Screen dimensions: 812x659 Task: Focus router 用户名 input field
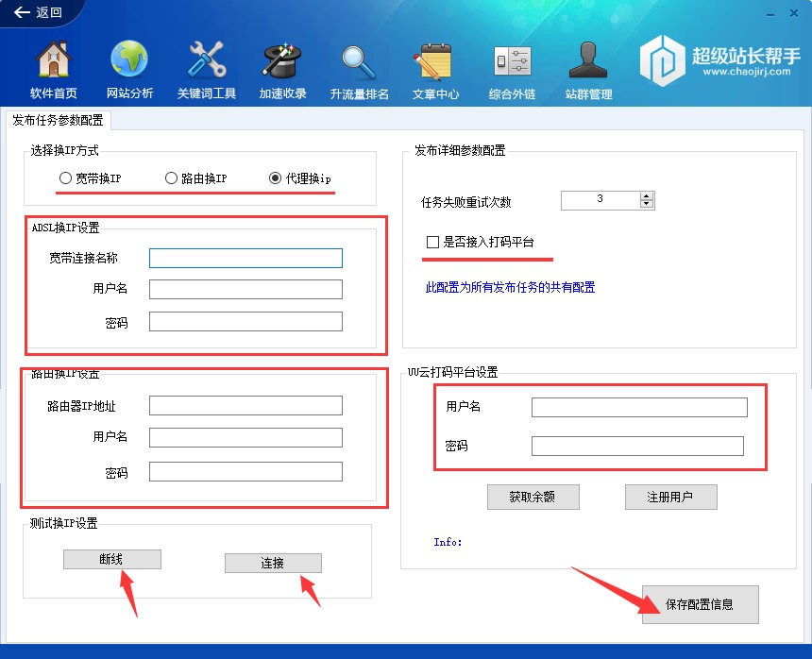click(245, 437)
